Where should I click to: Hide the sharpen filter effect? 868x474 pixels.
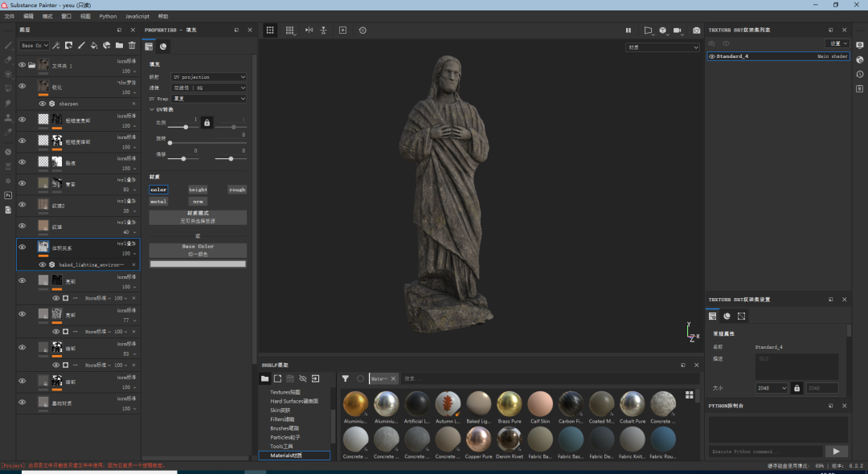42,104
